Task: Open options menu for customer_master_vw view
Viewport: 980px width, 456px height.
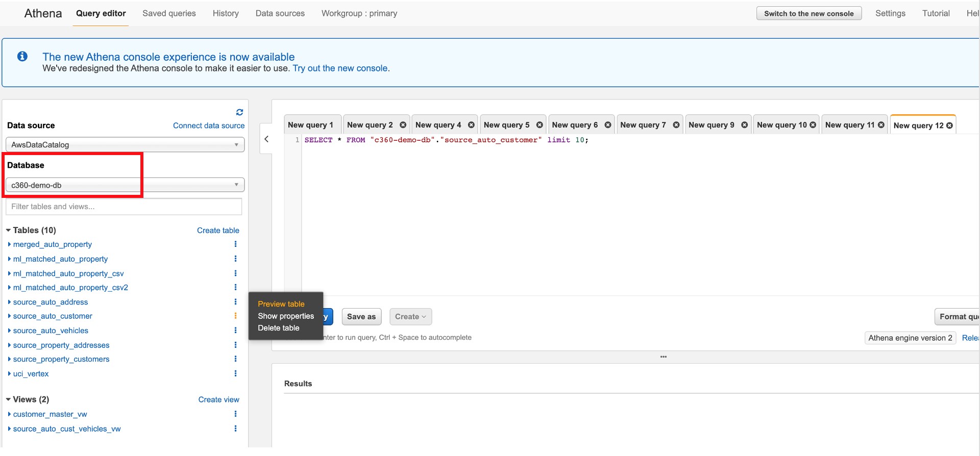Action: coord(235,414)
